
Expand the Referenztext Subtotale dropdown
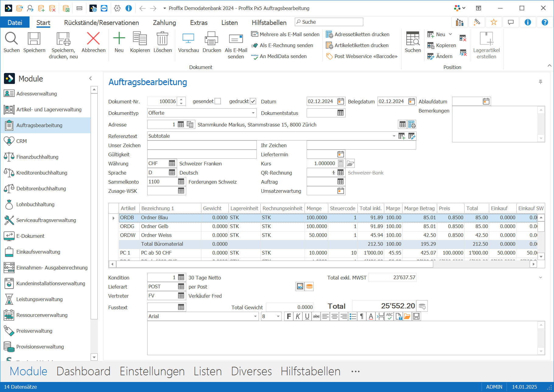click(x=394, y=136)
